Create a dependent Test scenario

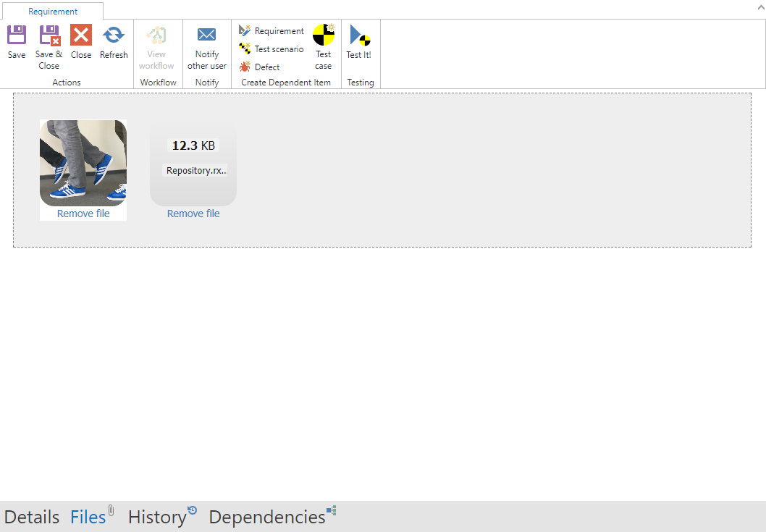click(x=272, y=49)
